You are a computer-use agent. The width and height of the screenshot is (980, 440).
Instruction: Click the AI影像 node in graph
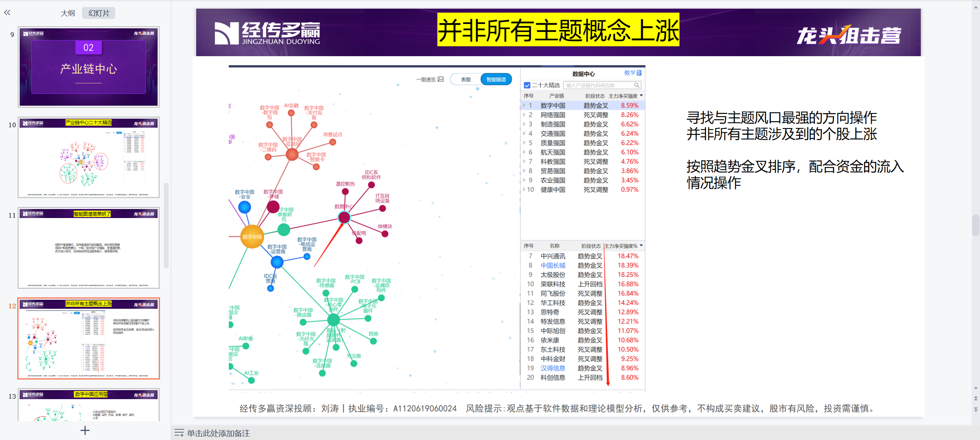click(x=246, y=346)
